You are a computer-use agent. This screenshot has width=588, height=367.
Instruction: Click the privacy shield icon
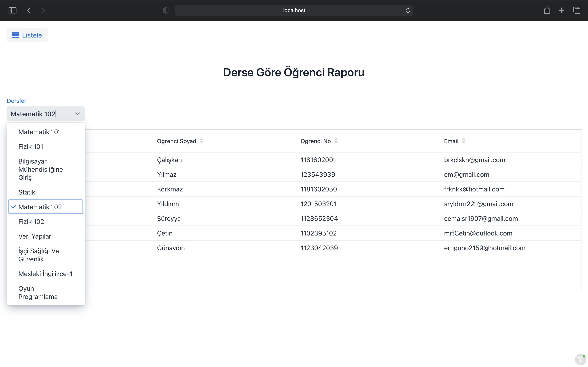(165, 10)
